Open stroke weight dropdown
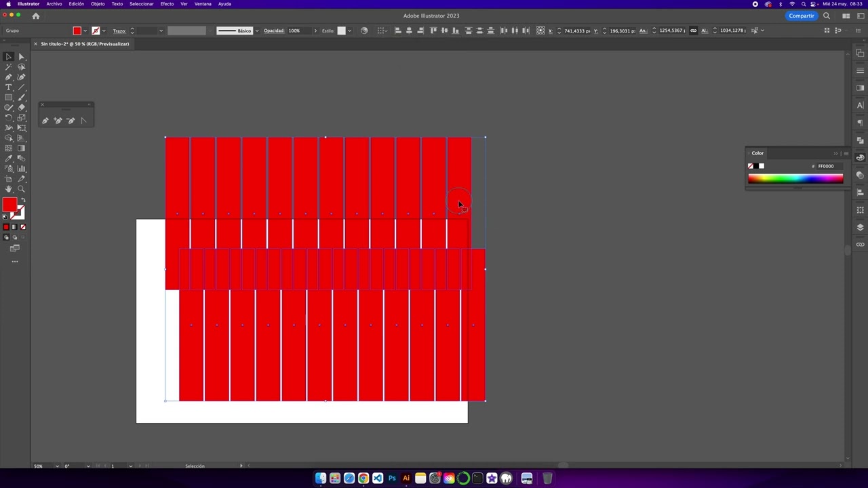The height and width of the screenshot is (488, 868). [x=161, y=30]
